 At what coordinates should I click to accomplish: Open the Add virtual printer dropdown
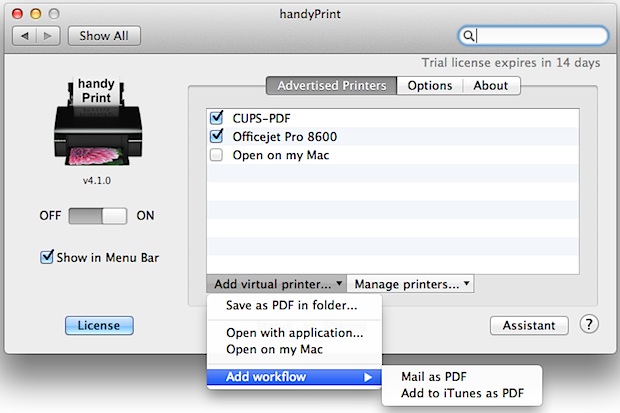276,284
